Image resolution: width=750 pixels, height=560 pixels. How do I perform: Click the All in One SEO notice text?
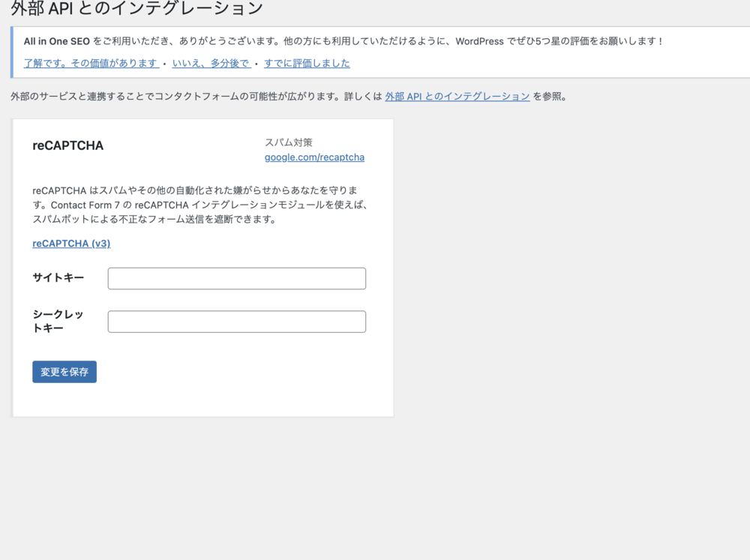[x=343, y=41]
